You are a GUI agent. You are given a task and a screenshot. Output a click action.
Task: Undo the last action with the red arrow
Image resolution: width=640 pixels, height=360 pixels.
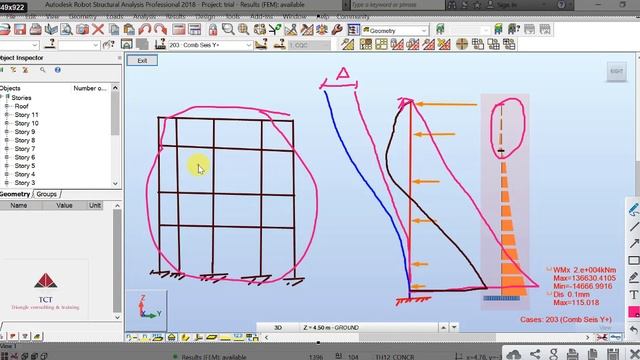coord(144,29)
